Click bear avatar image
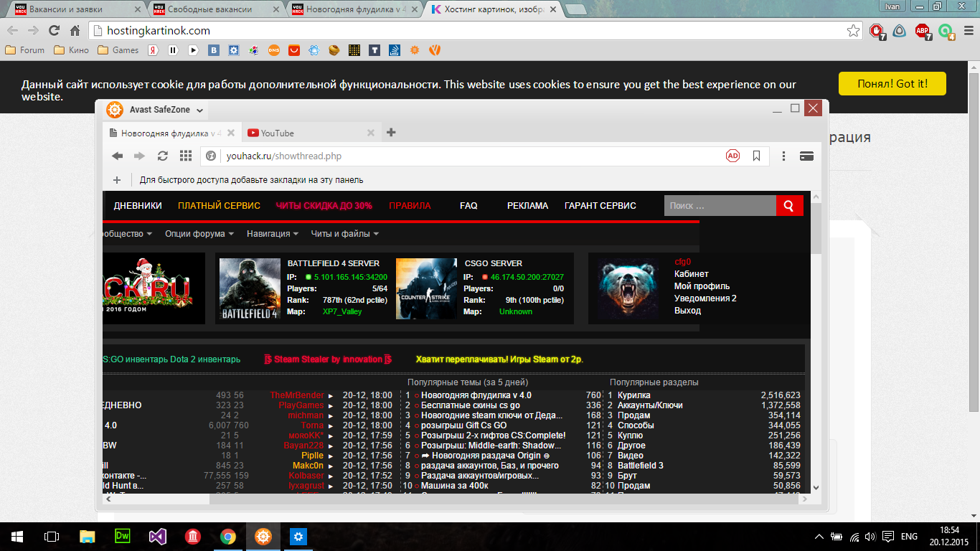 628,288
